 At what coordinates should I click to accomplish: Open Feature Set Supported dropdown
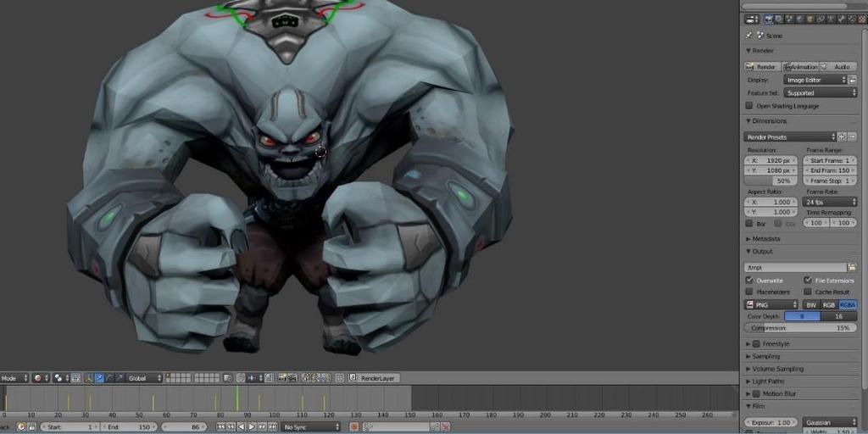[x=821, y=93]
